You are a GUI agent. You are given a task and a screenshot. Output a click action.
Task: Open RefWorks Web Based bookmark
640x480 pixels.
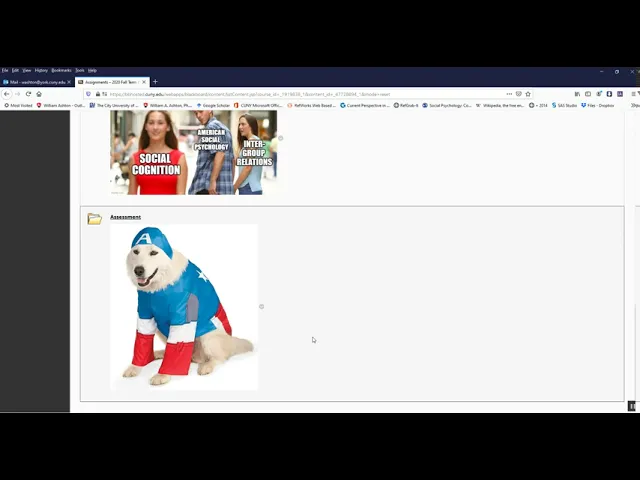[x=311, y=105]
